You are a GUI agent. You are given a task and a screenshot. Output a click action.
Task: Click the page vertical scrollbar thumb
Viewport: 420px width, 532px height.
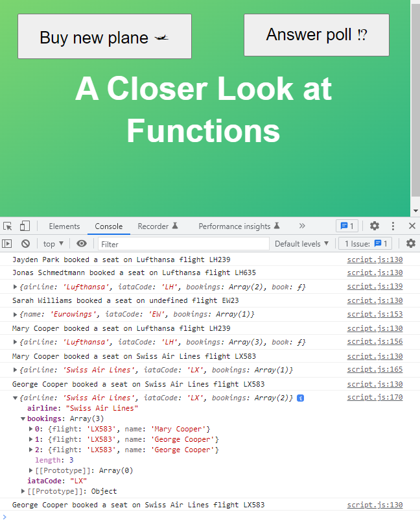pyautogui.click(x=415, y=101)
